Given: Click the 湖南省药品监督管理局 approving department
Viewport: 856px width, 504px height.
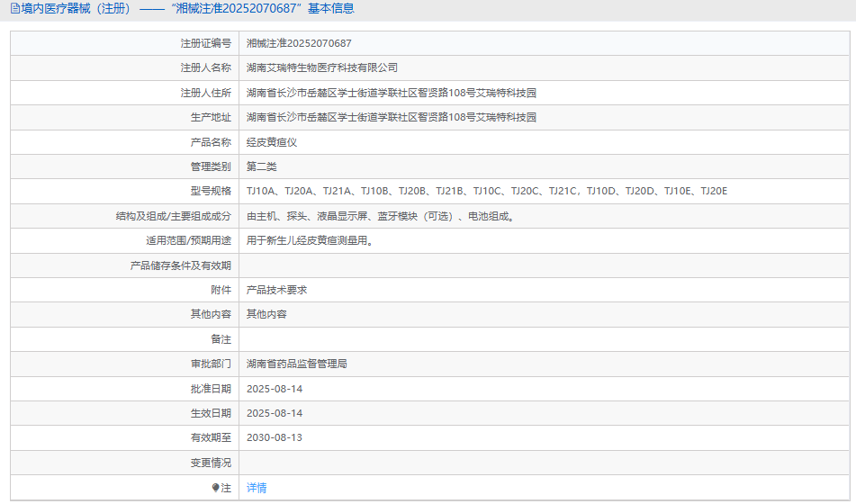Looking at the screenshot, I should coord(297,364).
